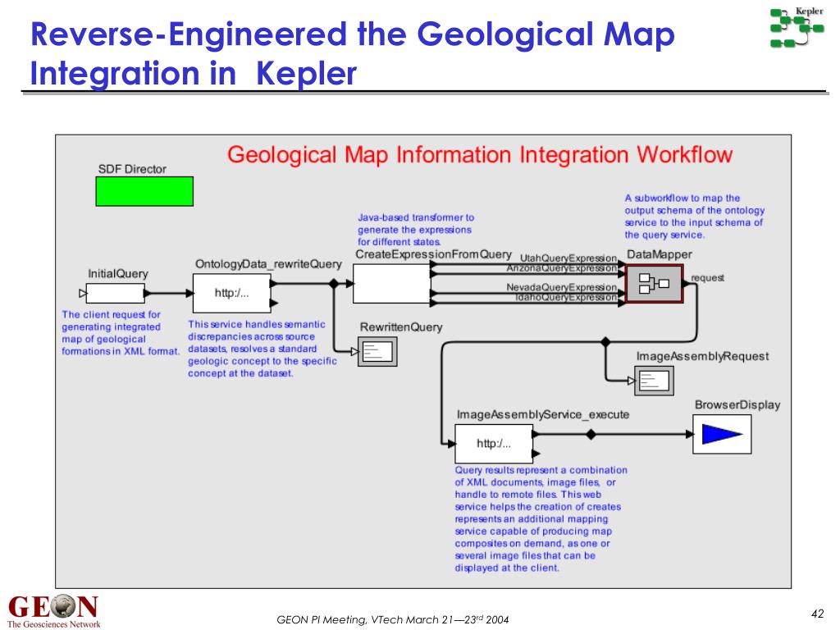Click footer 'GEON PI Meeting, VTech March 21—23rd 2004'
Screen dimensions: 840x630
point(393,619)
